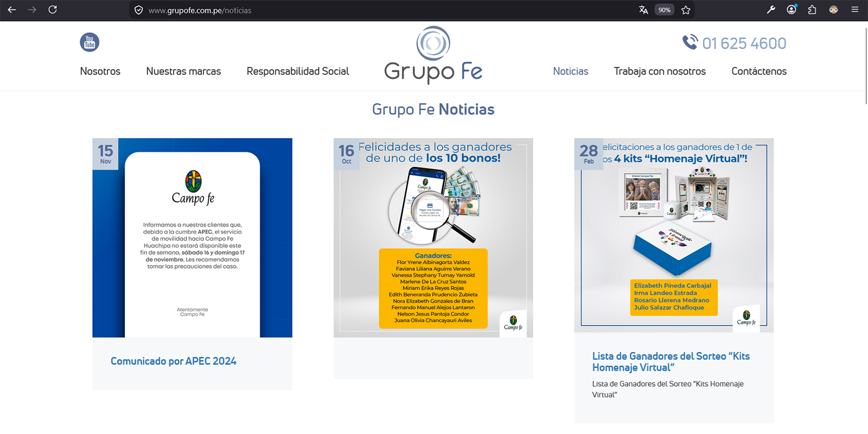Open the extensions puzzle icon

pyautogui.click(x=812, y=10)
